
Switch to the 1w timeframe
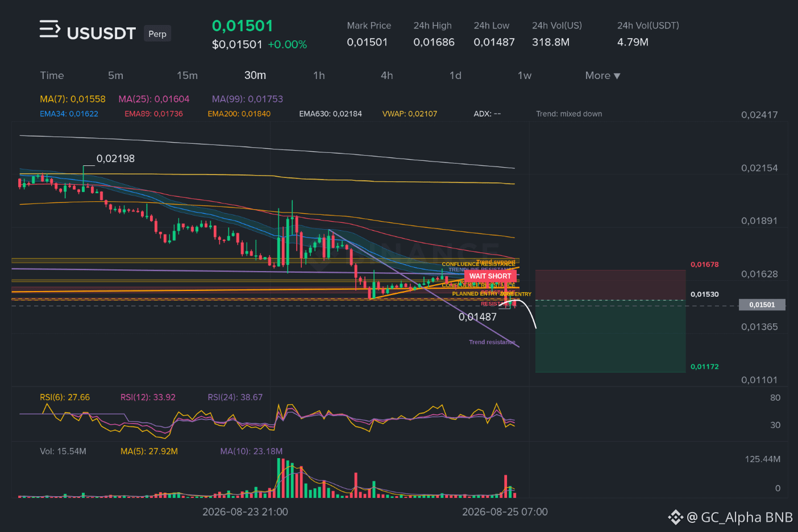tap(525, 76)
